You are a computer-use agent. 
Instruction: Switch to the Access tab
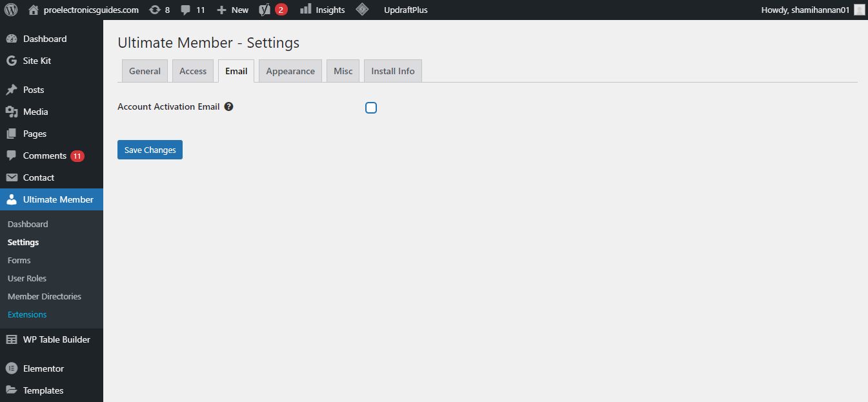click(193, 71)
